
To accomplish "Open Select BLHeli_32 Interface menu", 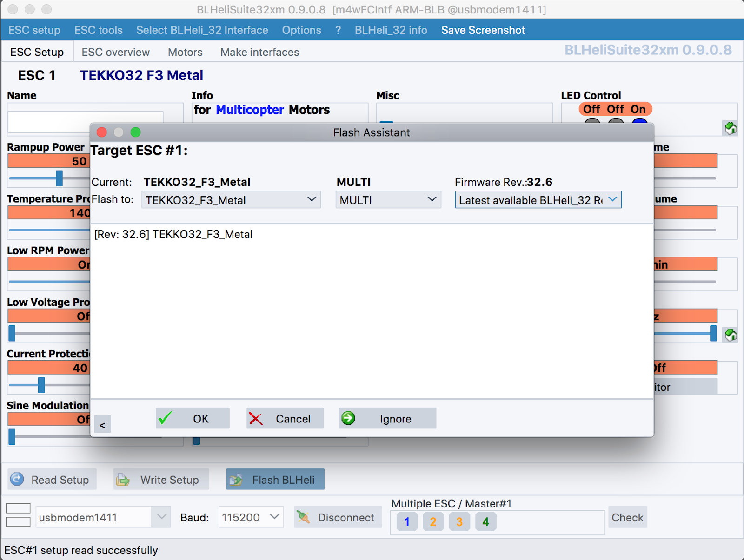I will tap(202, 30).
